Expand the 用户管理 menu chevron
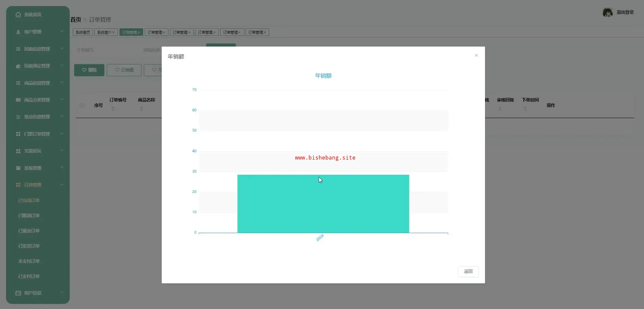This screenshot has height=309, width=644. tap(62, 31)
